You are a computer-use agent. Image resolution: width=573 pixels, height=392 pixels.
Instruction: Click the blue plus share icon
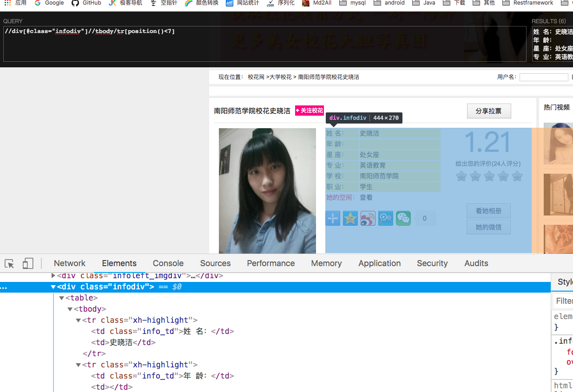coord(333,218)
